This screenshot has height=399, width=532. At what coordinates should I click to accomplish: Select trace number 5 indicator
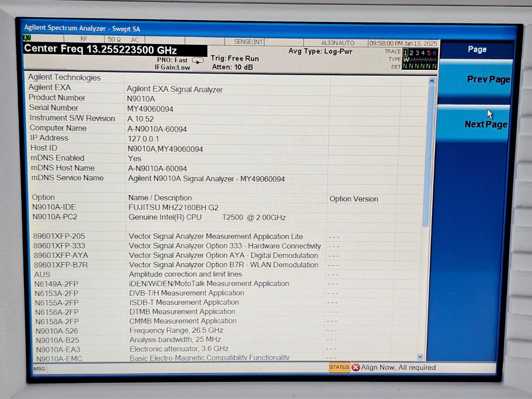(x=429, y=53)
